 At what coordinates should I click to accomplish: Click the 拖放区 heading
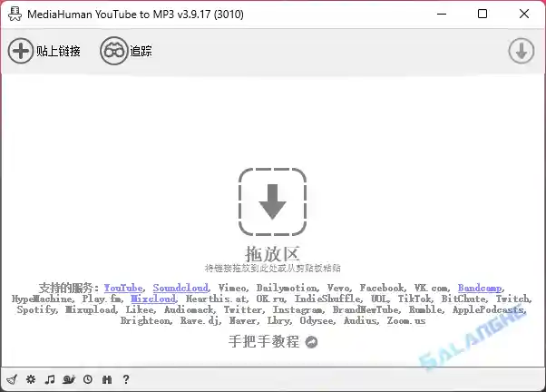tap(272, 254)
